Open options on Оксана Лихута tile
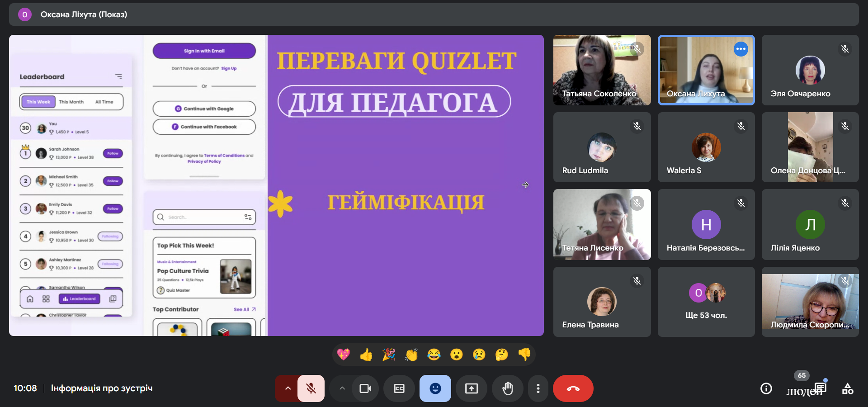 741,49
